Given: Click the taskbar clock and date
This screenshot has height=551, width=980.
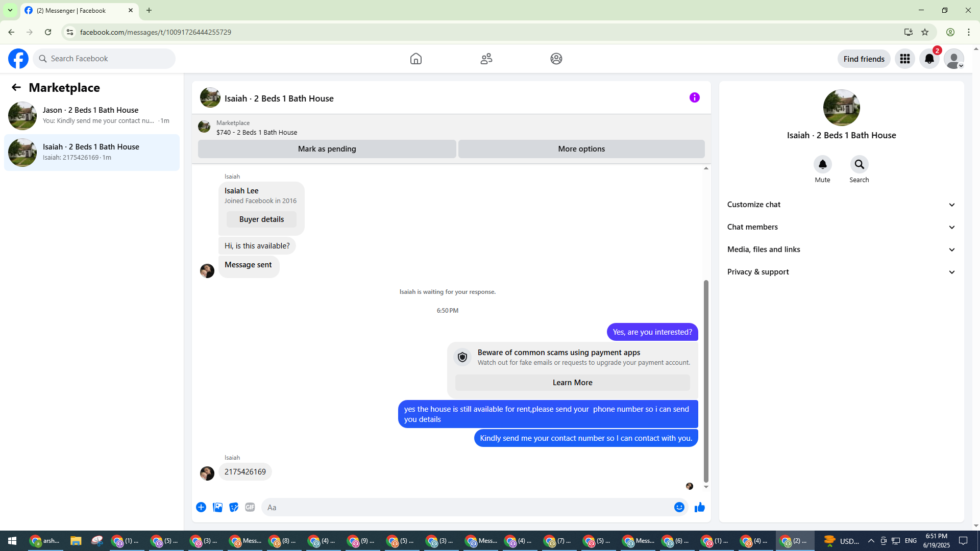Looking at the screenshot, I should click(937, 541).
